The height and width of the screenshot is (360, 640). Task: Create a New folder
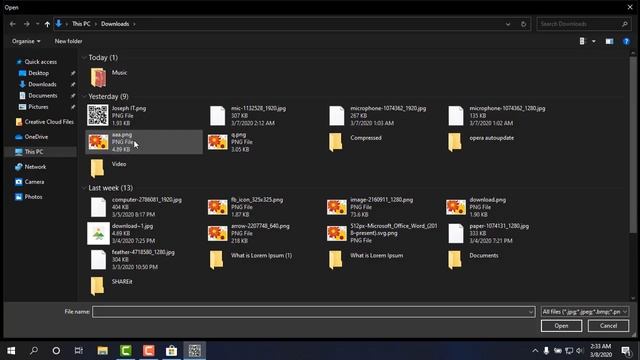[x=68, y=41]
